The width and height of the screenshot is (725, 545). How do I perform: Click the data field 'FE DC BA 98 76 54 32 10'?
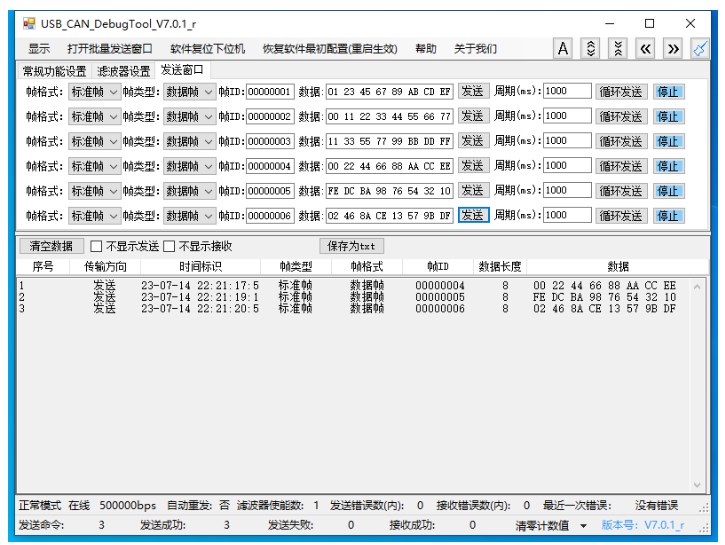tap(389, 191)
